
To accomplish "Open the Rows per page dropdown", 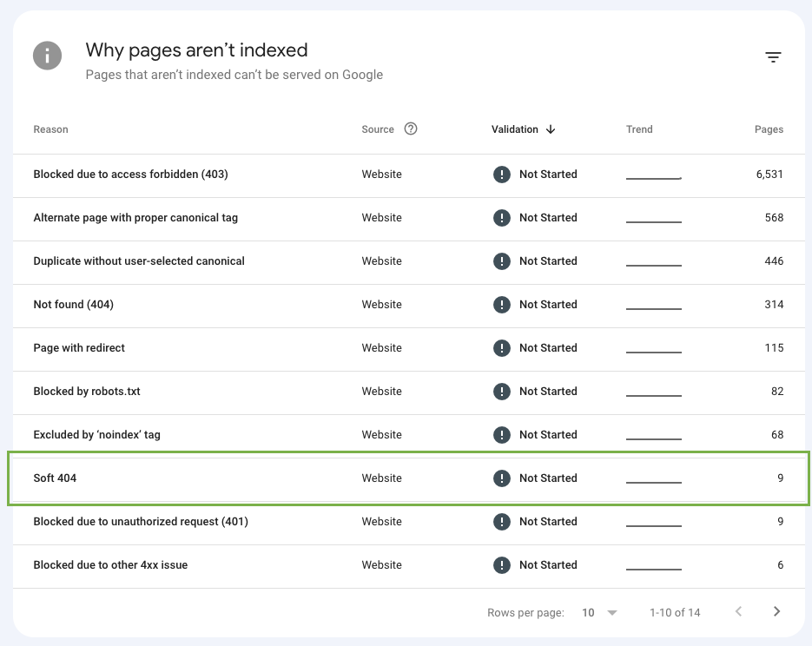I will click(599, 612).
